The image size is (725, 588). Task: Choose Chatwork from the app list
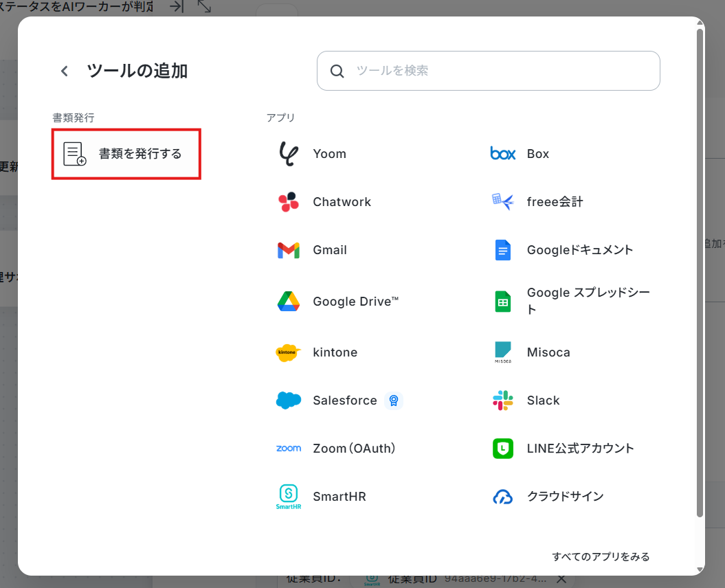(x=342, y=202)
